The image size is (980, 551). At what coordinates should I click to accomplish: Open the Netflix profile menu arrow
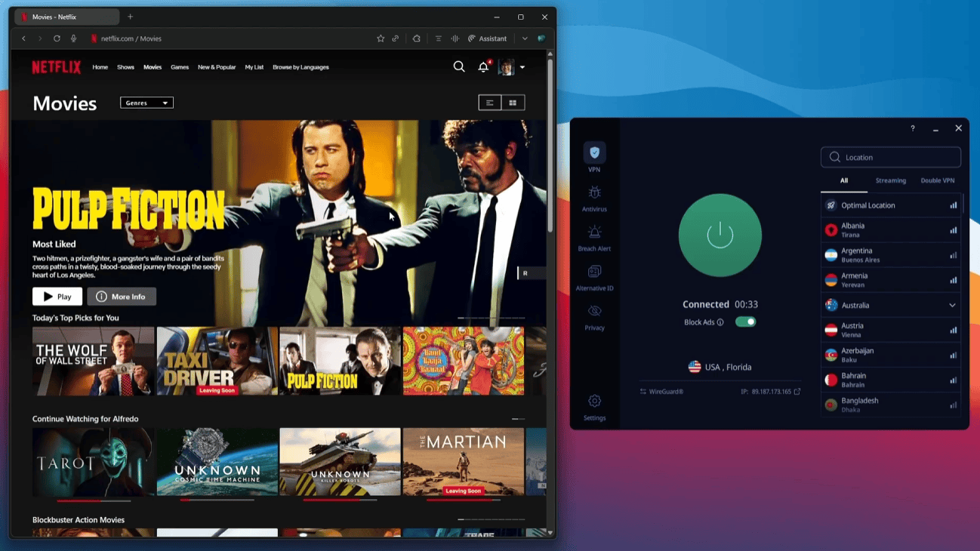[522, 68]
